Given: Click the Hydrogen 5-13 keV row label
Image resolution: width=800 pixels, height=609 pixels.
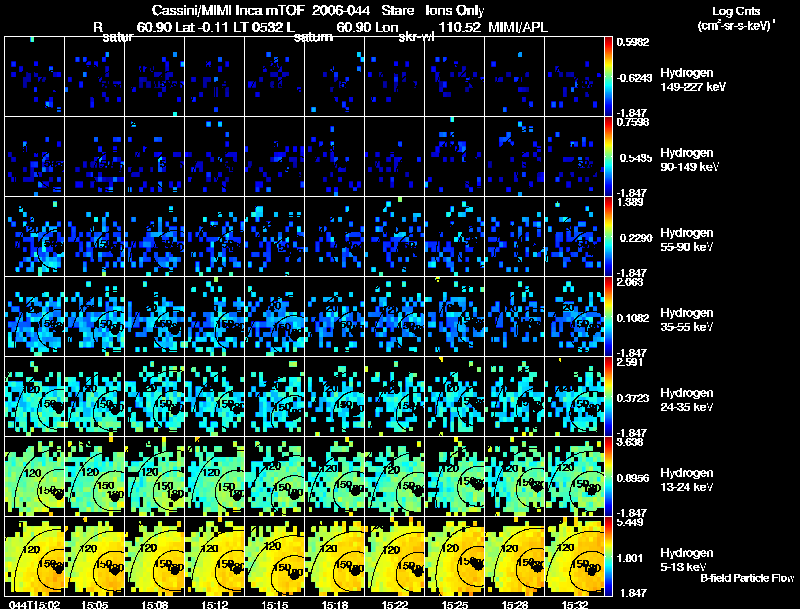Looking at the screenshot, I should pyautogui.click(x=687, y=560).
